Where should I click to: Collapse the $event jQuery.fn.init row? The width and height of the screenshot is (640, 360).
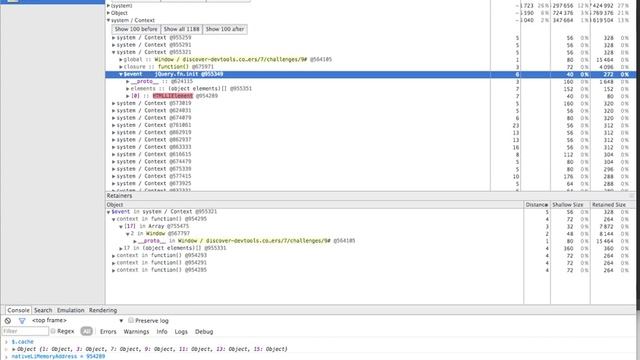pos(121,74)
